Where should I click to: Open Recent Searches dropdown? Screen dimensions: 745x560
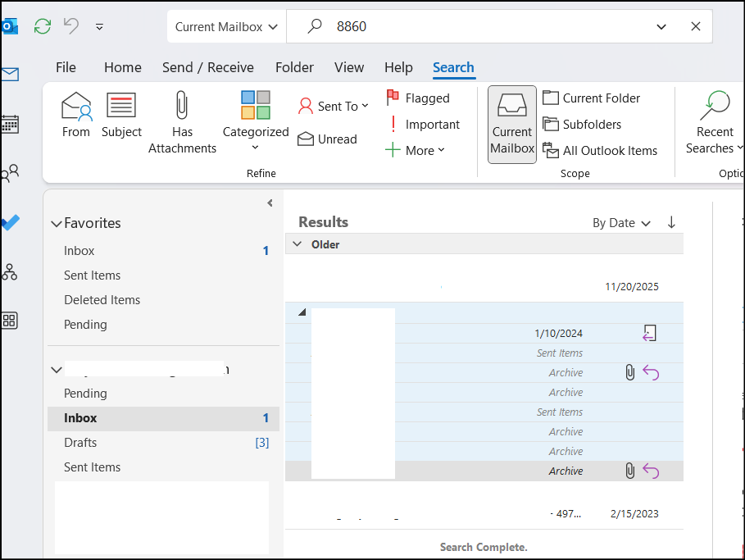point(715,122)
